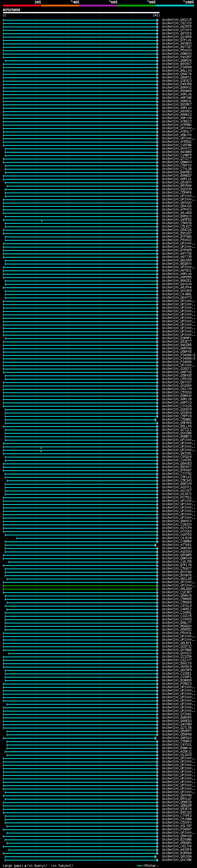Open hit UniRef100_A9PL06
This screenshot has height=868, width=197.
click(177, 94)
